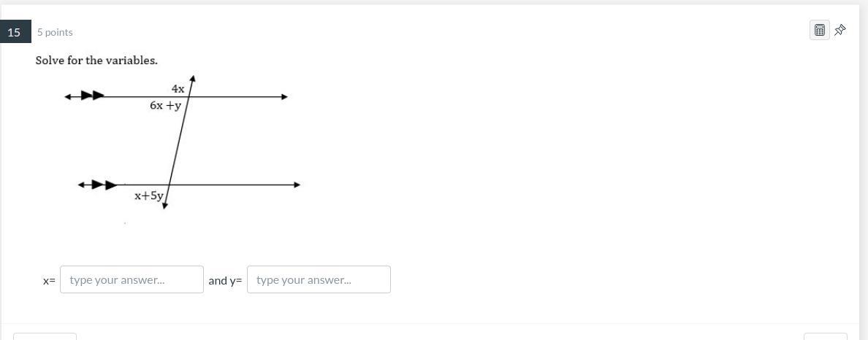Click the transversal's upper arrowhead

[x=192, y=78]
